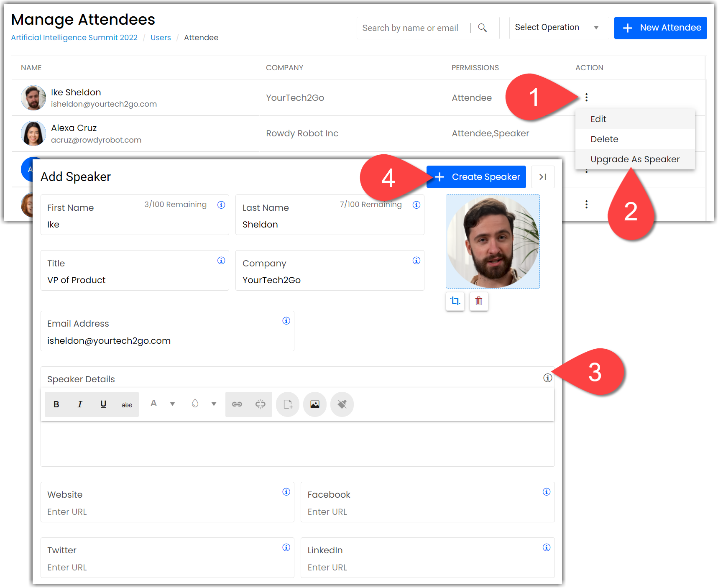Click the strikethrough formatting icon
This screenshot has height=588, width=718.
[127, 404]
